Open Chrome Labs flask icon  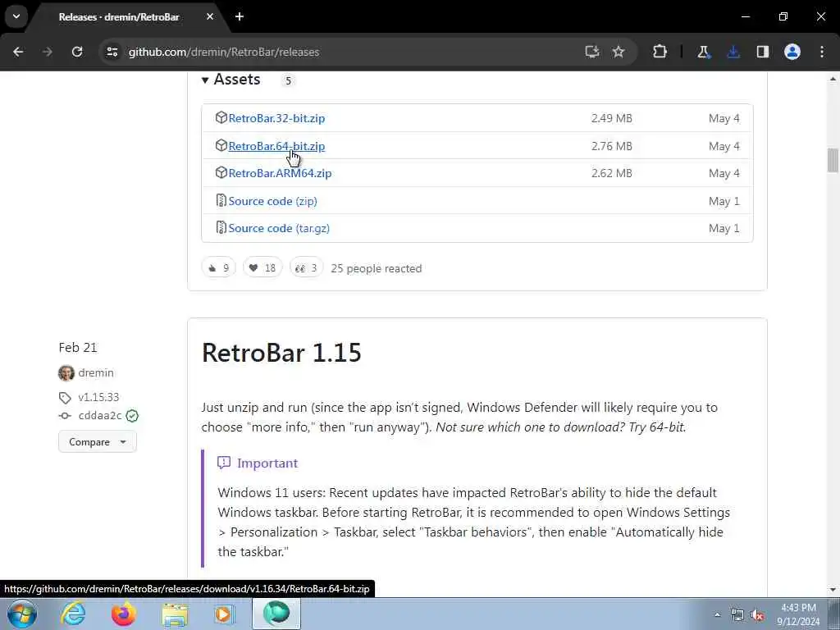tap(703, 52)
